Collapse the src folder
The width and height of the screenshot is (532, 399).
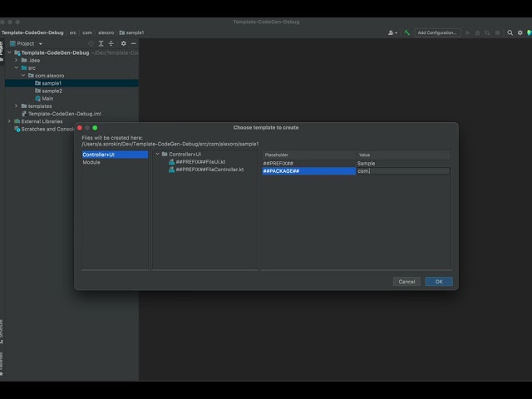[17, 68]
